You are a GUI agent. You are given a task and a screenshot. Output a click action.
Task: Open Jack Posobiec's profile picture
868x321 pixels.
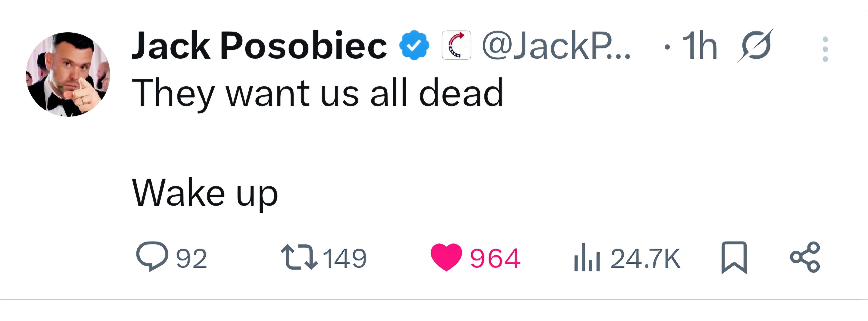[x=68, y=74]
